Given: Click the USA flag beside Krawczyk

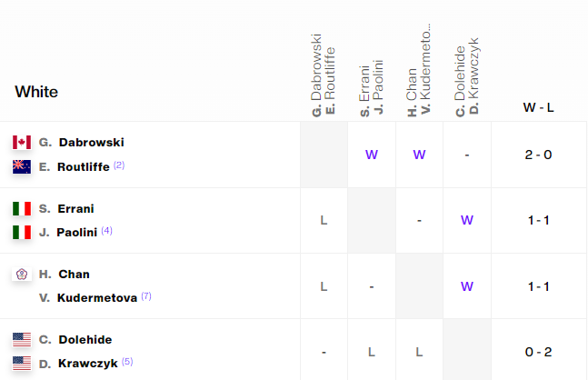Looking at the screenshot, I should click(x=22, y=364).
